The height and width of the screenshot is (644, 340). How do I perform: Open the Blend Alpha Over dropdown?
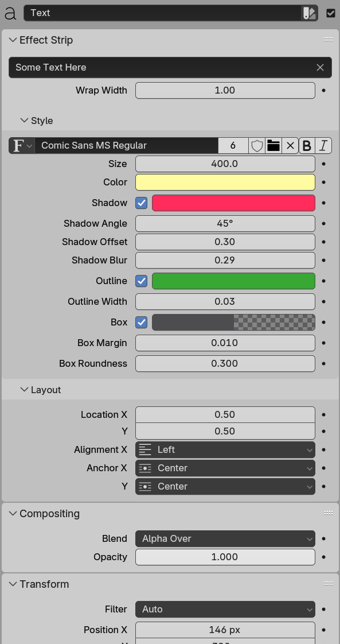pos(225,539)
